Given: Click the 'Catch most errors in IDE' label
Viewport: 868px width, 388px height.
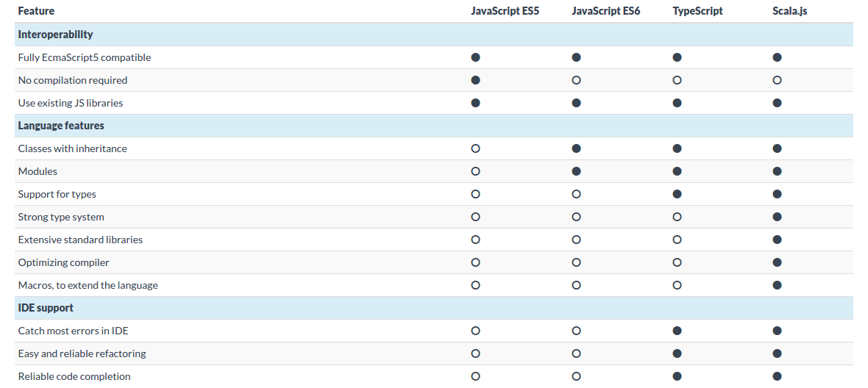Looking at the screenshot, I should point(73,331).
